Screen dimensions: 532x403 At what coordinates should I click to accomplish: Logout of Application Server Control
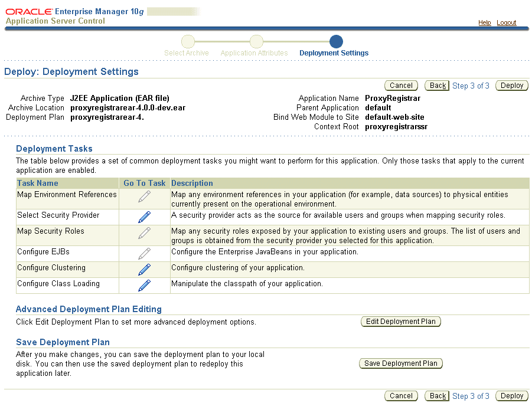506,22
